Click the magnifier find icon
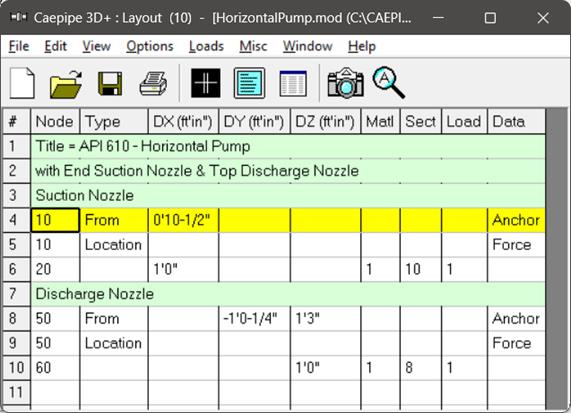This screenshot has width=571, height=413. click(x=389, y=82)
